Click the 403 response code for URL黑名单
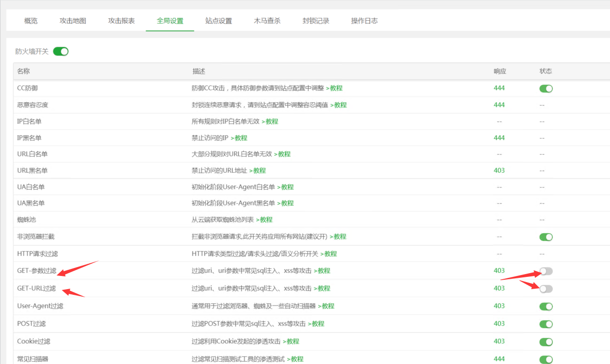 (499, 170)
